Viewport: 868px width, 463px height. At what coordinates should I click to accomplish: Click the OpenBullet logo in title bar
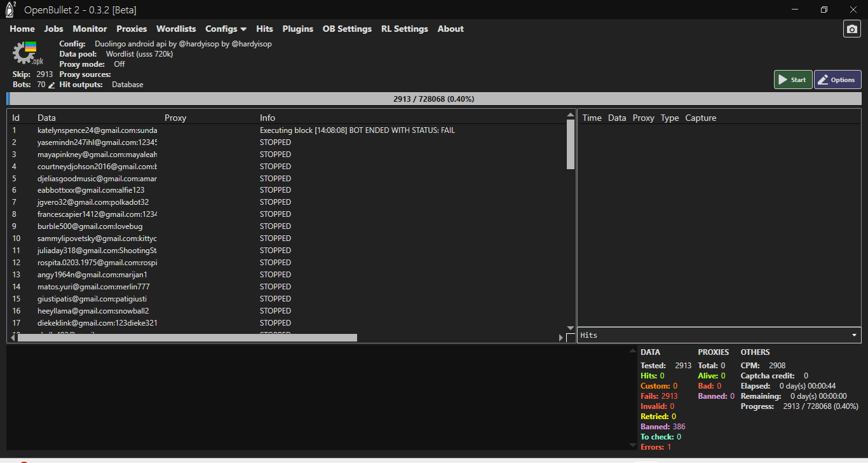10,10
